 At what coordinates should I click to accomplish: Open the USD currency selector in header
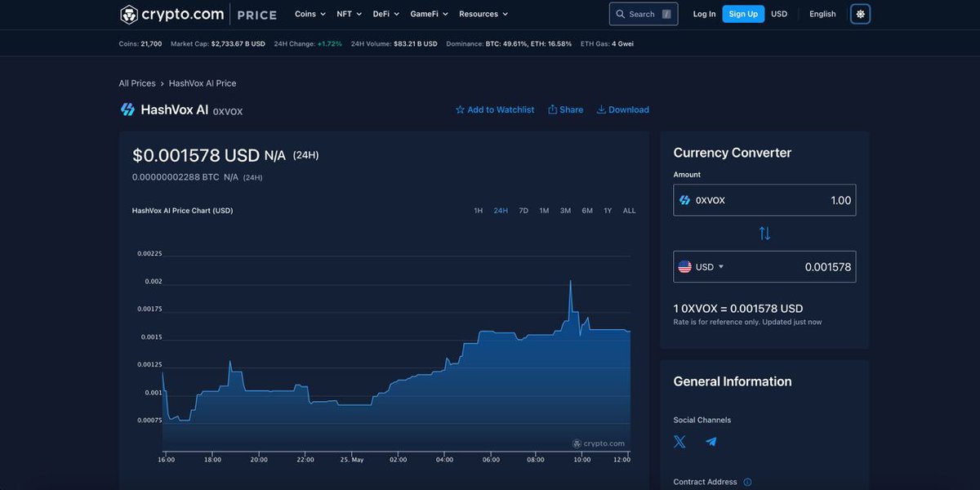[x=779, y=14]
